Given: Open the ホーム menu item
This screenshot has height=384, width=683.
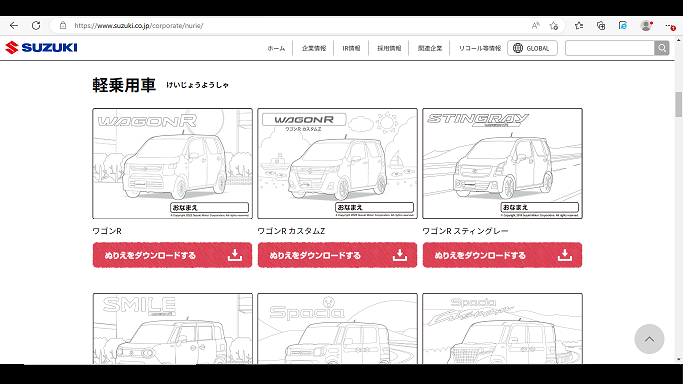Looking at the screenshot, I should coord(276,48).
